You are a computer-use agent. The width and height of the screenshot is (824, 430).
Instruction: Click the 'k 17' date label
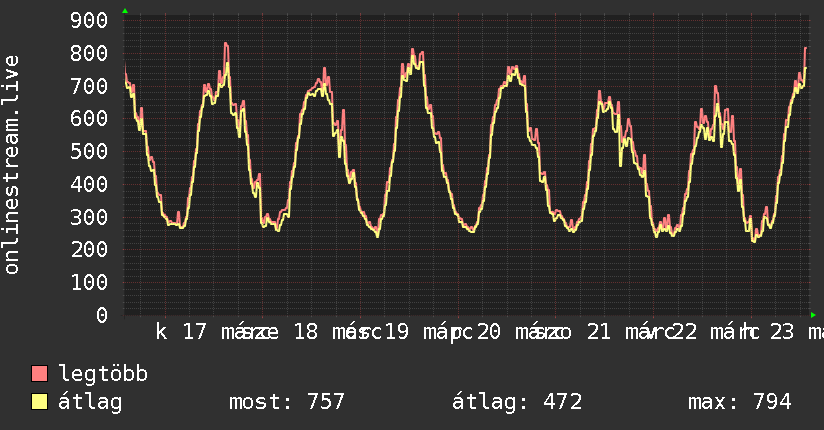[x=181, y=332]
